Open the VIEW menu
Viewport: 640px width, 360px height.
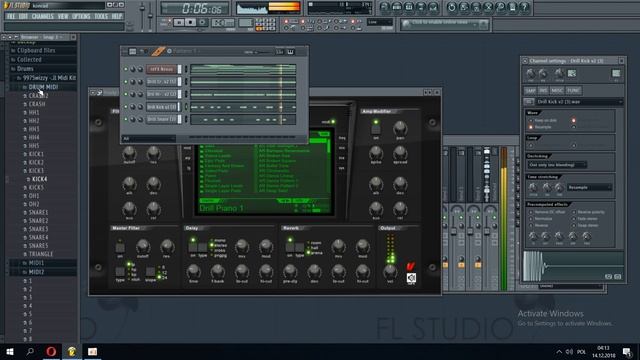pos(63,16)
